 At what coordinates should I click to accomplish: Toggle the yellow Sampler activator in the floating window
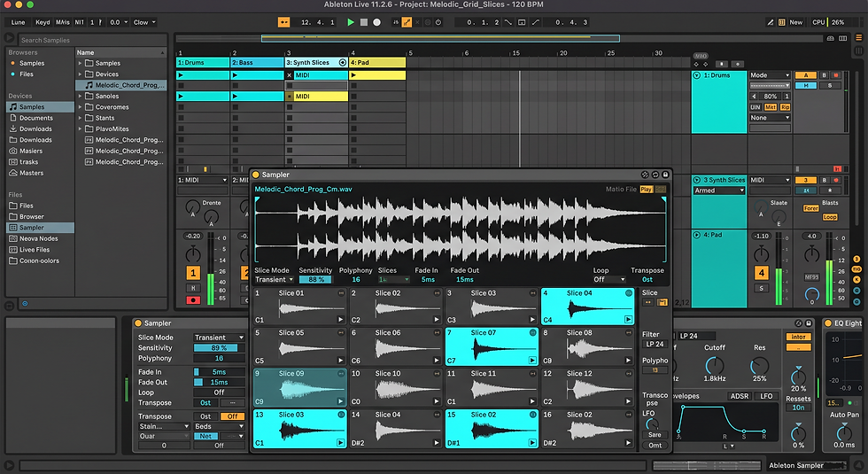(256, 175)
